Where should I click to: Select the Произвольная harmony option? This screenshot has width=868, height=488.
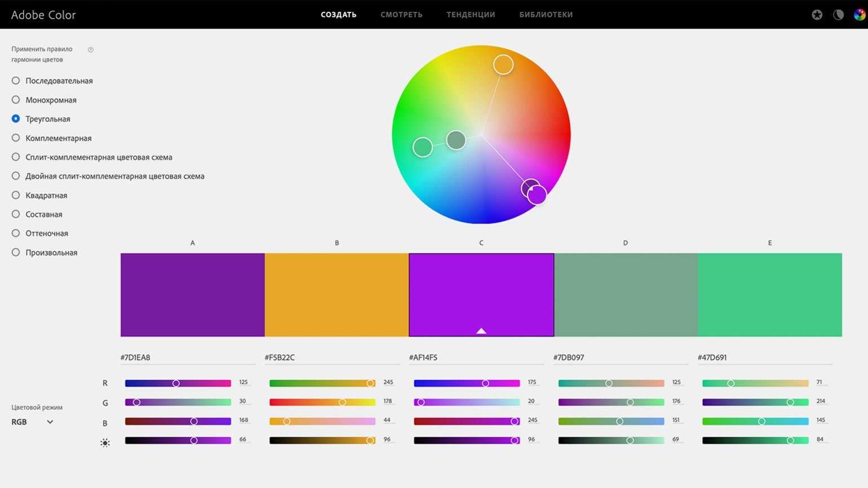click(x=16, y=252)
